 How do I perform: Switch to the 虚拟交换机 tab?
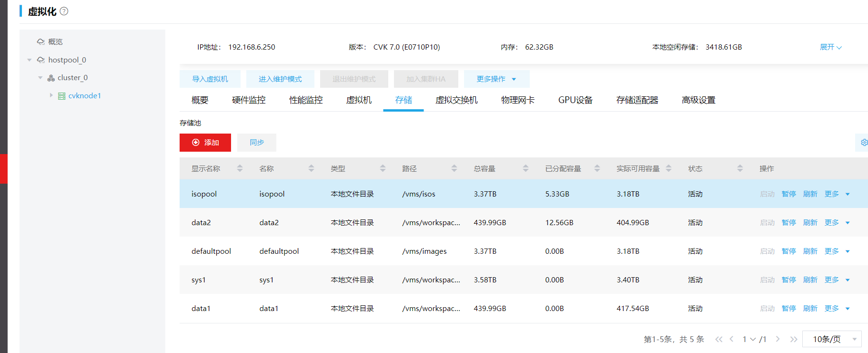456,100
